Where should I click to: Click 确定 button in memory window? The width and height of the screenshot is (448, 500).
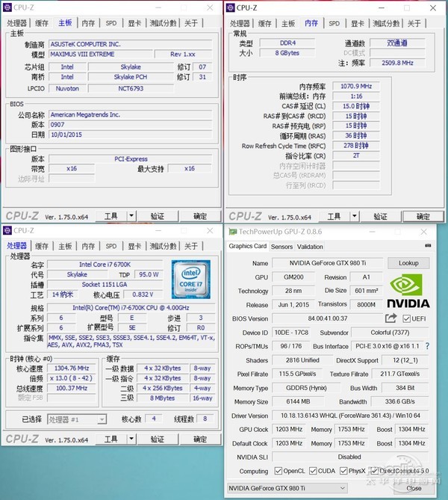(x=423, y=217)
